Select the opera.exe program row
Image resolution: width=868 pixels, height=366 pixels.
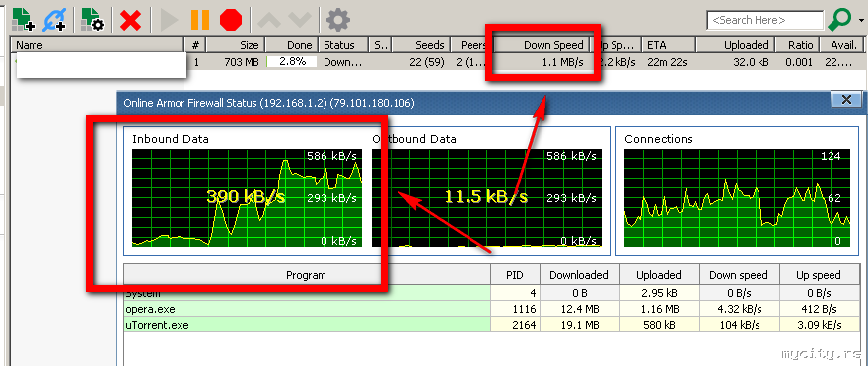point(492,309)
